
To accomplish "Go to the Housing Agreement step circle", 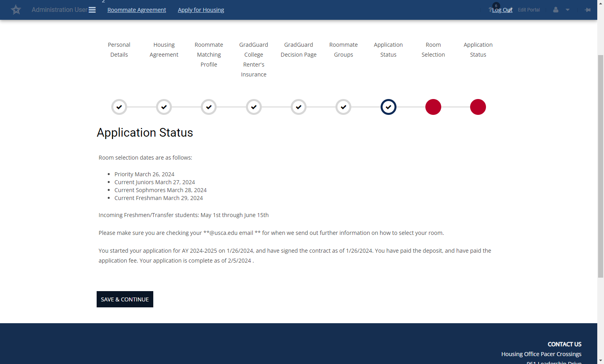I will 164,107.
